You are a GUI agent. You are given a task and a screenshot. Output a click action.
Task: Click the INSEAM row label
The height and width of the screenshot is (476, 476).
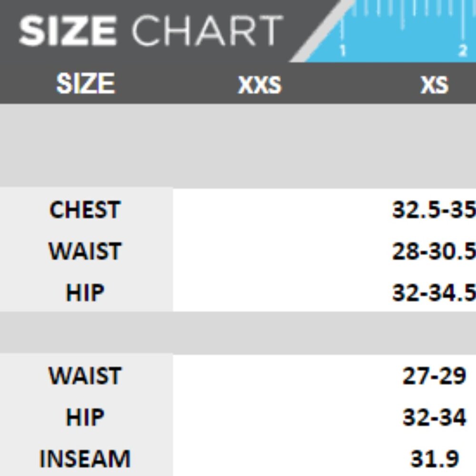(85, 459)
